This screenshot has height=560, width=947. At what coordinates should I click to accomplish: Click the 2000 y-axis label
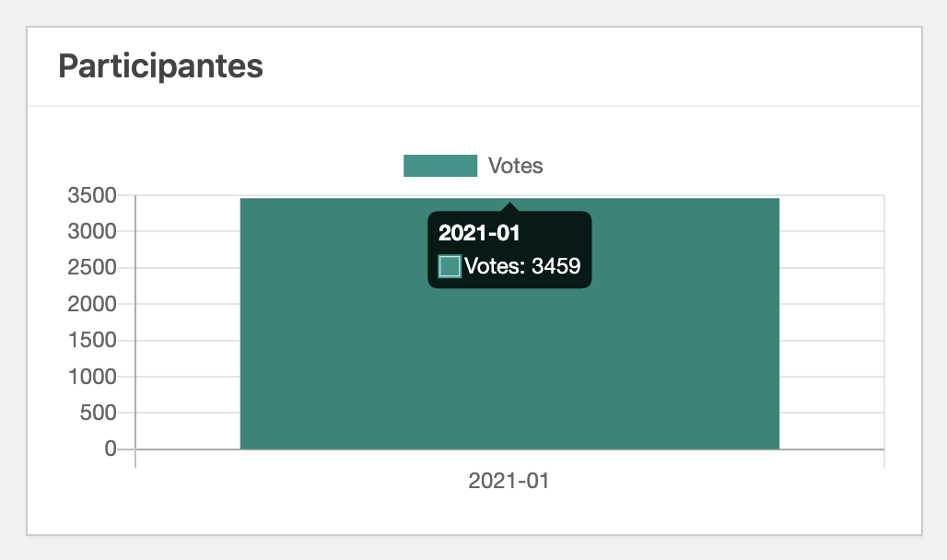[92, 304]
